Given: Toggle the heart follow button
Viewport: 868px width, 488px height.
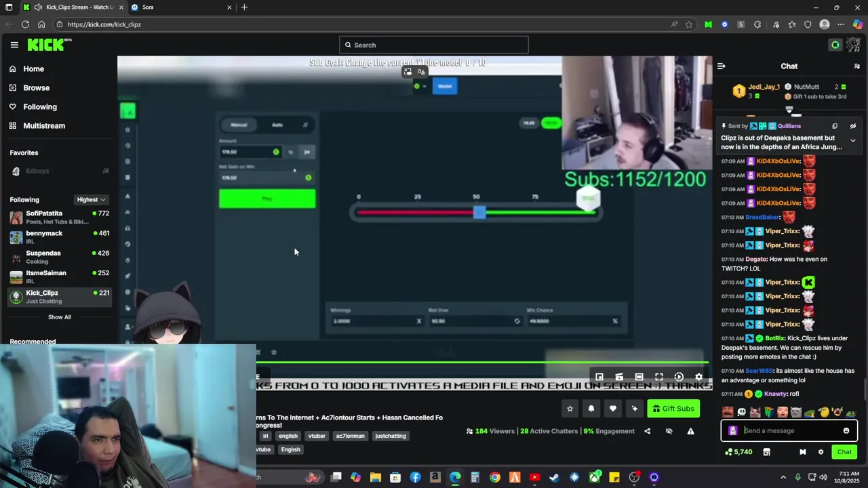Looking at the screenshot, I should click(x=613, y=409).
